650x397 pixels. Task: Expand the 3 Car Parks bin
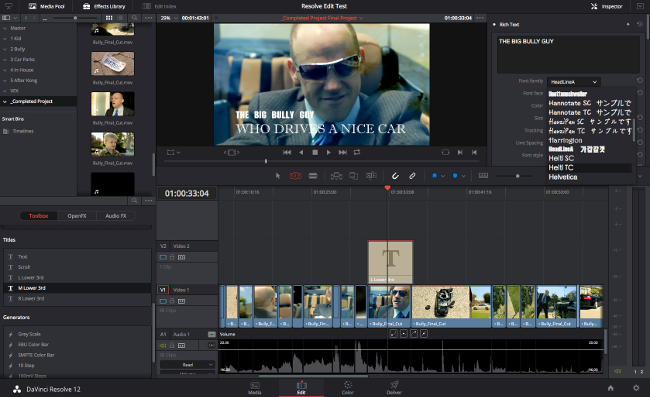5,59
